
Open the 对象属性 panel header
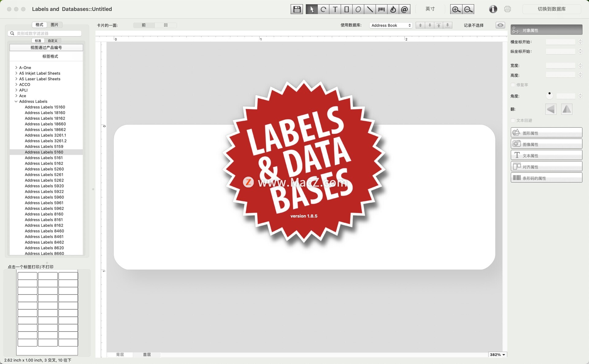click(x=546, y=30)
